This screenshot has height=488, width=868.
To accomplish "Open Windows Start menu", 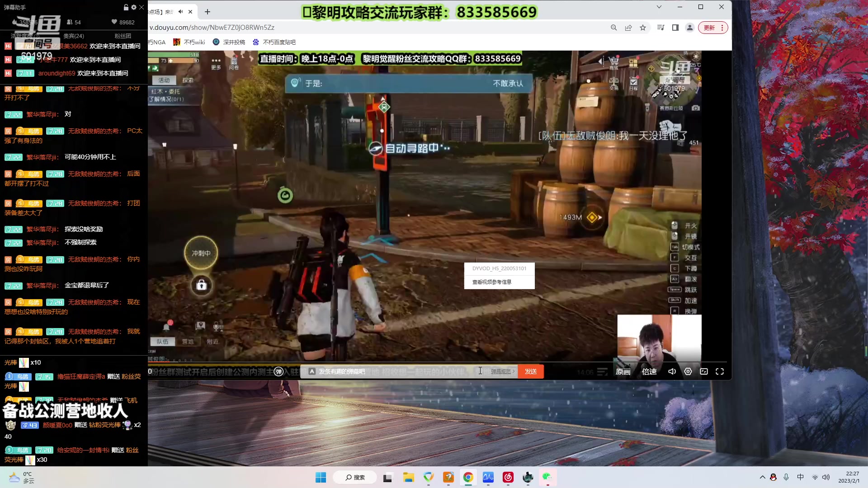I will pyautogui.click(x=321, y=478).
